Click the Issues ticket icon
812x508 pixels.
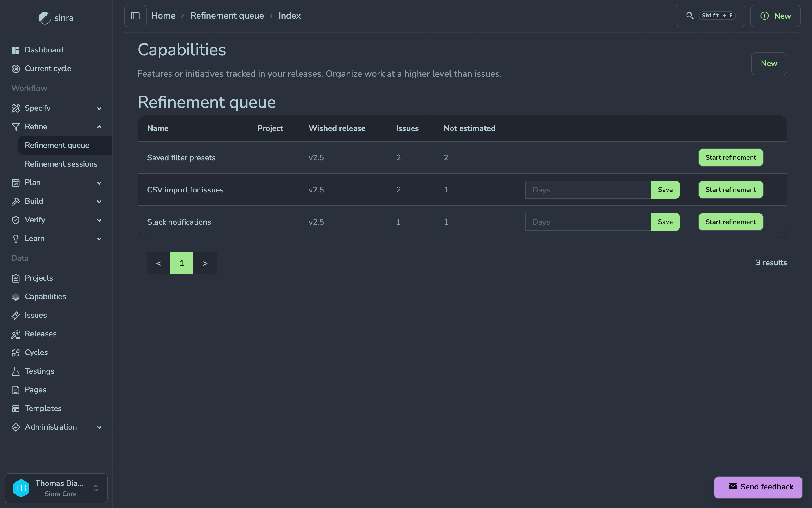pos(16,315)
